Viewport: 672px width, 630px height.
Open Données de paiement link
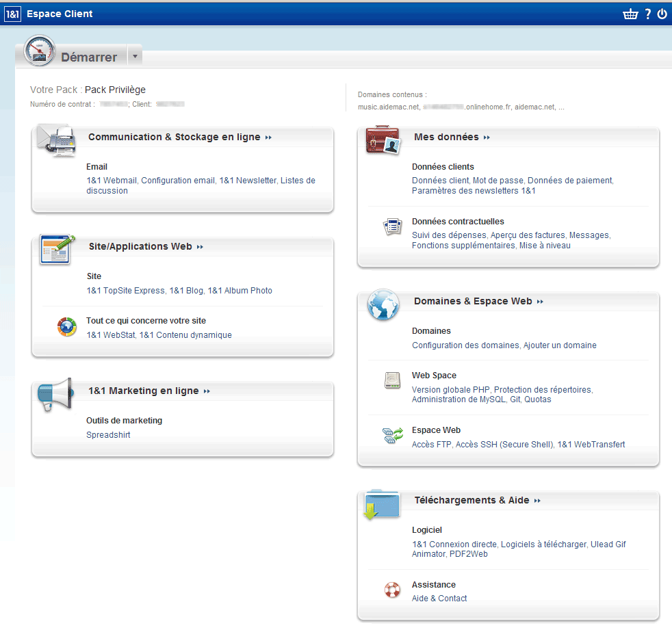[x=570, y=181]
